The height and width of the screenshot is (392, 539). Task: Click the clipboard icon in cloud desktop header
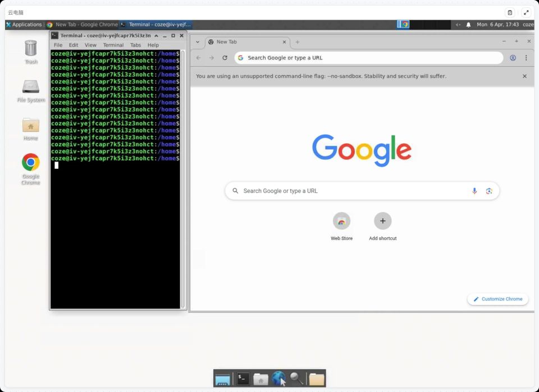coord(510,13)
